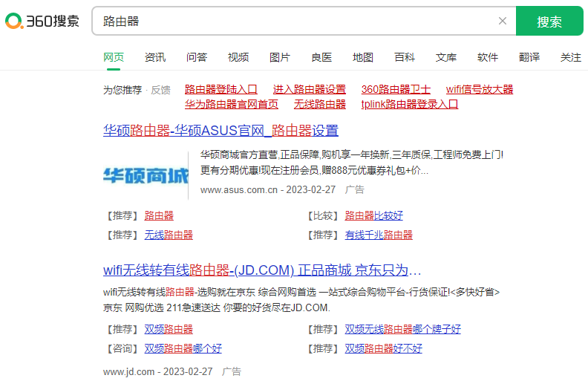The image size is (588, 381).
Task: Switch to the 视频 tab
Action: coord(238,57)
